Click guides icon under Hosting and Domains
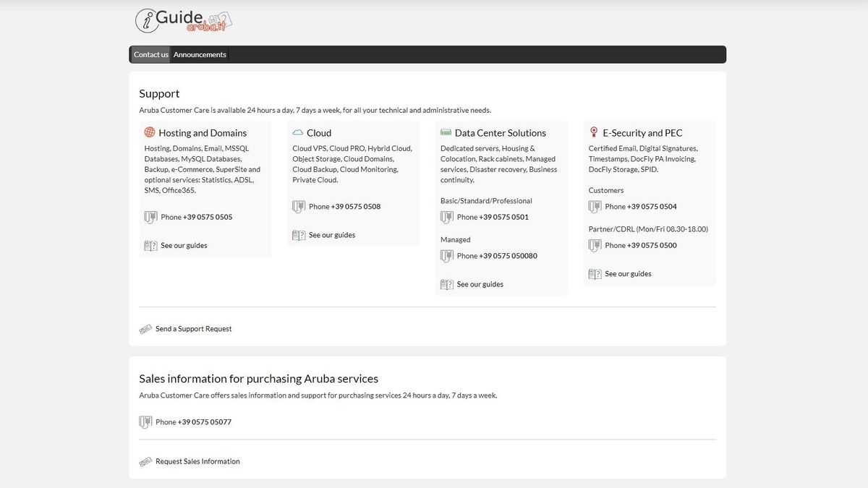The image size is (868, 488). [150, 246]
